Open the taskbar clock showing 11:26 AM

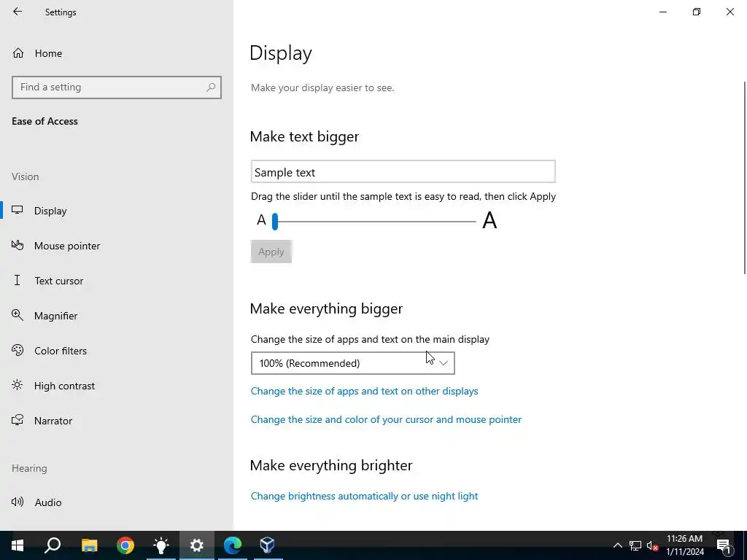(x=684, y=545)
